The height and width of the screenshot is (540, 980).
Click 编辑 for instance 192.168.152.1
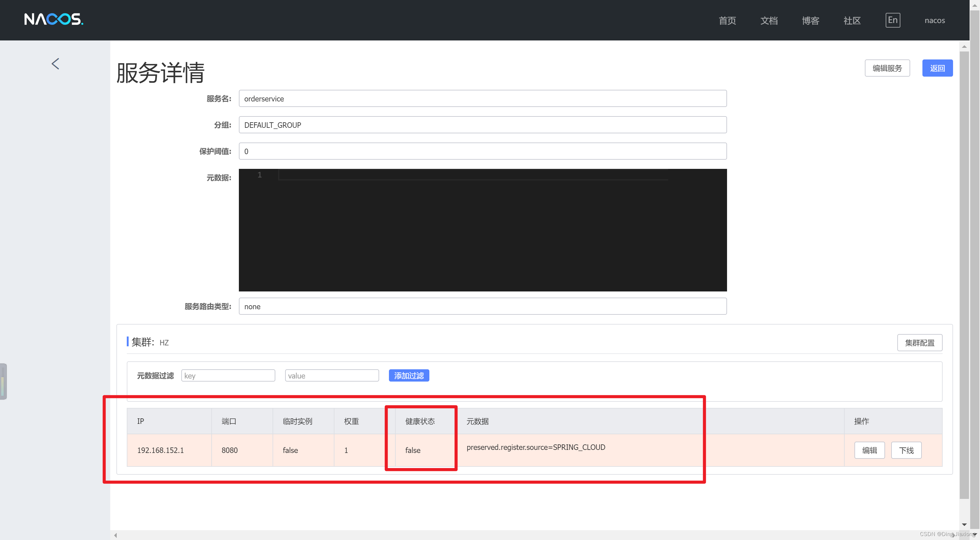click(x=869, y=450)
